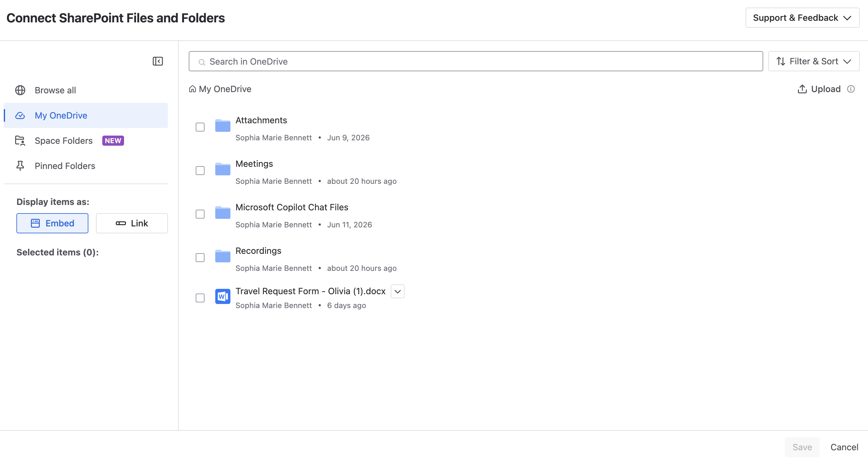Click the '6 days ago' timestamp
Image resolution: width=868 pixels, height=461 pixels.
point(346,306)
